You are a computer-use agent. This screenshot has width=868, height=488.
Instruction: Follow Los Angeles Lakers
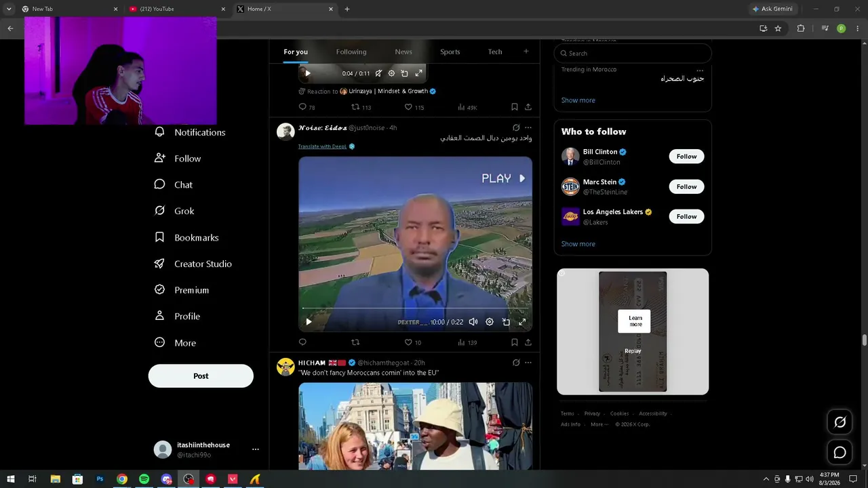click(686, 216)
